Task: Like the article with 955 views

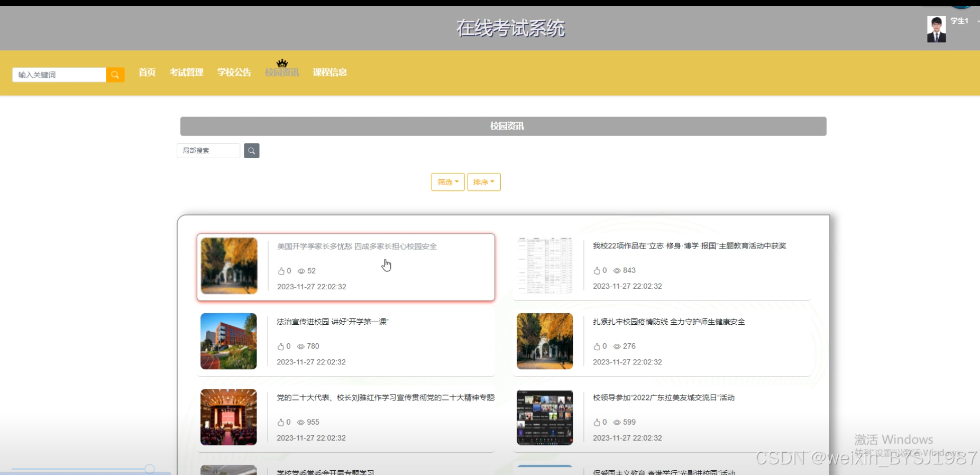Action: click(281, 423)
